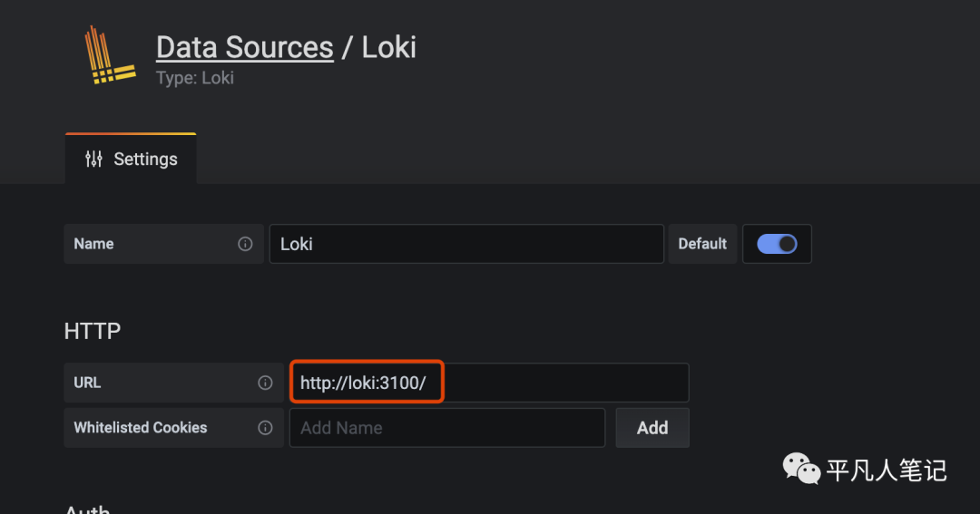
Task: Click the 平凡人笔记 watermark text
Action: coord(886,470)
